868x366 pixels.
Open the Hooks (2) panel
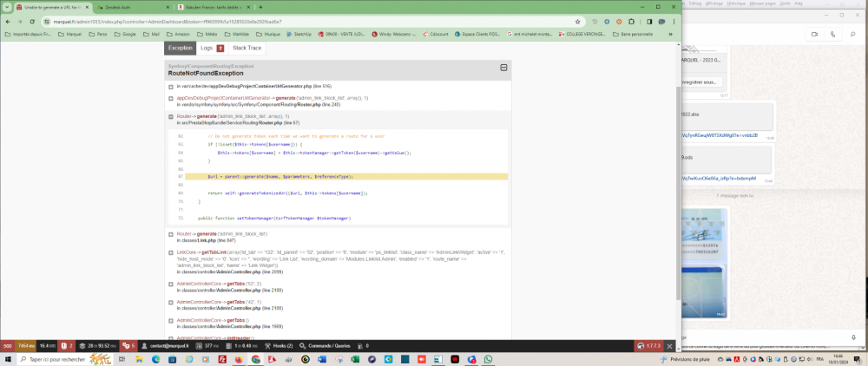click(279, 346)
